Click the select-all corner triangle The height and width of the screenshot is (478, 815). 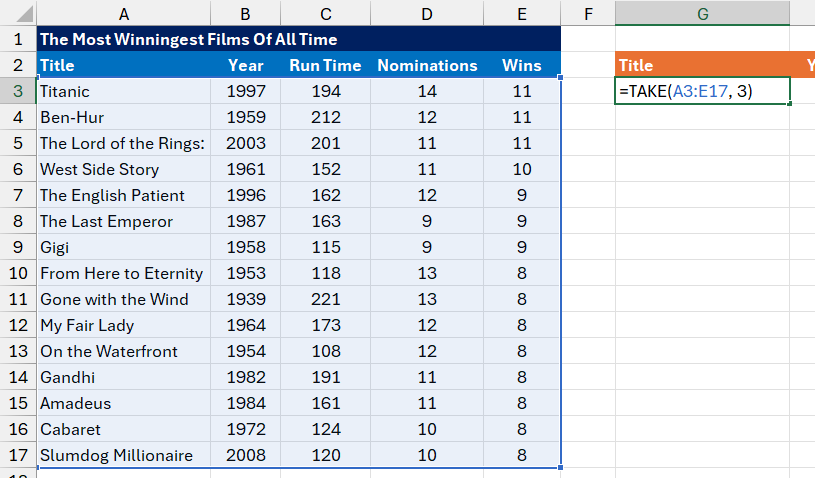point(24,14)
